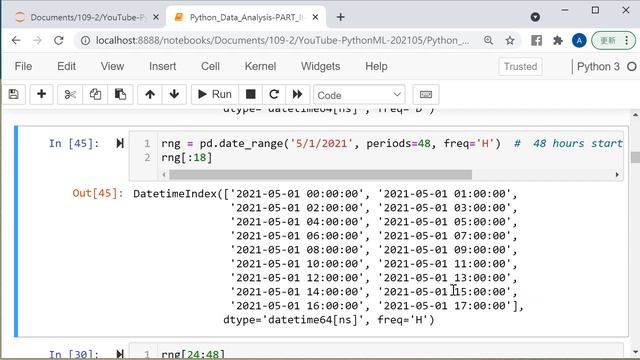Click the In [45] input prompt label

pos(74,143)
